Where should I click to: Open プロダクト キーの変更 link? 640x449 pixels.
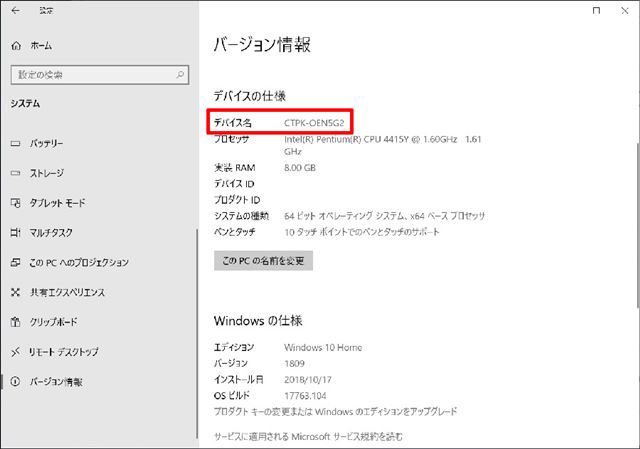(x=335, y=411)
